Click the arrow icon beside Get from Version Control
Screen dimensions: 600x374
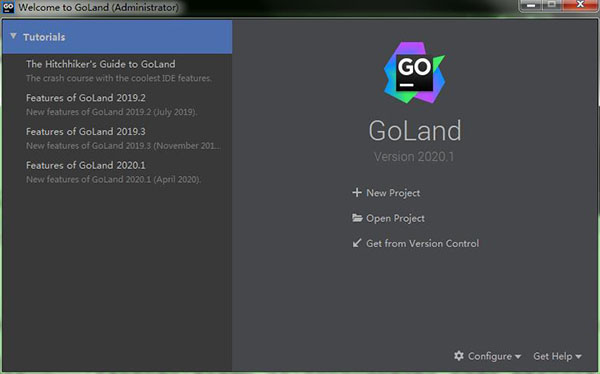pos(357,243)
